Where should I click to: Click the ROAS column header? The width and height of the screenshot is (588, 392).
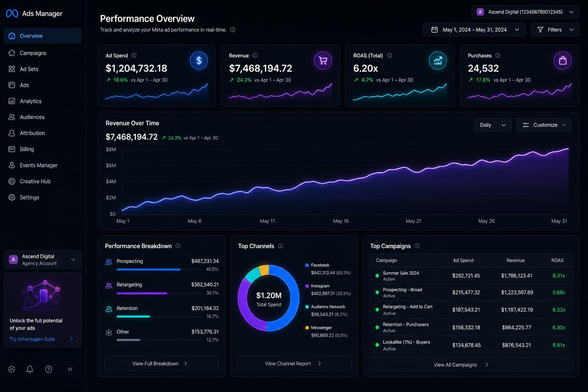click(557, 260)
